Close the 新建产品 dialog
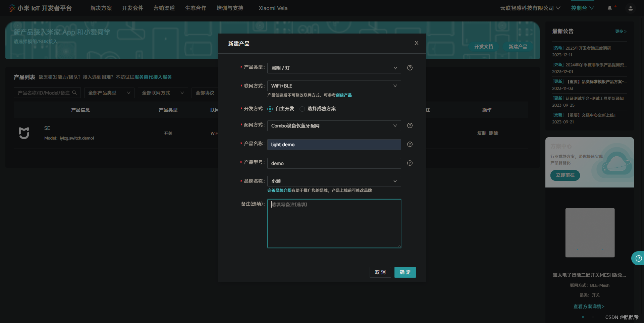 pos(416,43)
